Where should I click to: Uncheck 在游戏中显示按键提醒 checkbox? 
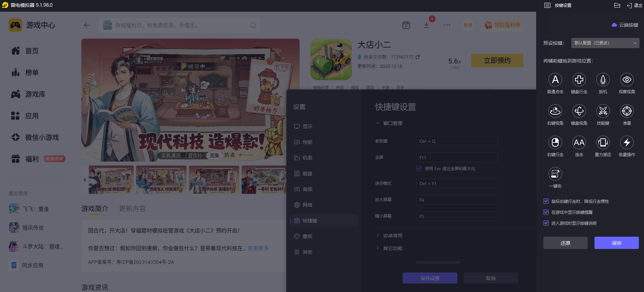coord(546,212)
